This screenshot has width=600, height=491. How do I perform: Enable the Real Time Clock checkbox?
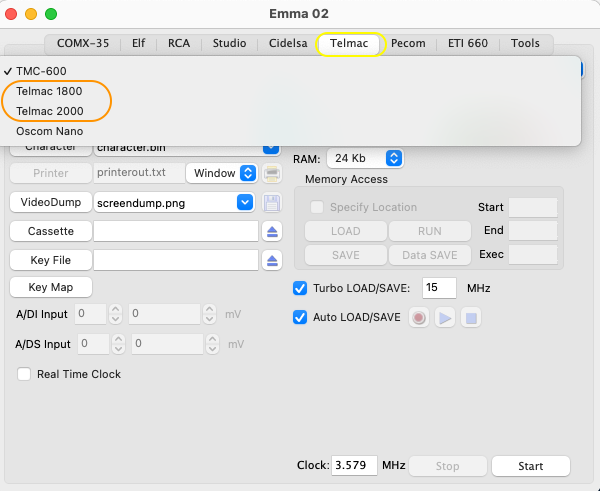coord(24,374)
